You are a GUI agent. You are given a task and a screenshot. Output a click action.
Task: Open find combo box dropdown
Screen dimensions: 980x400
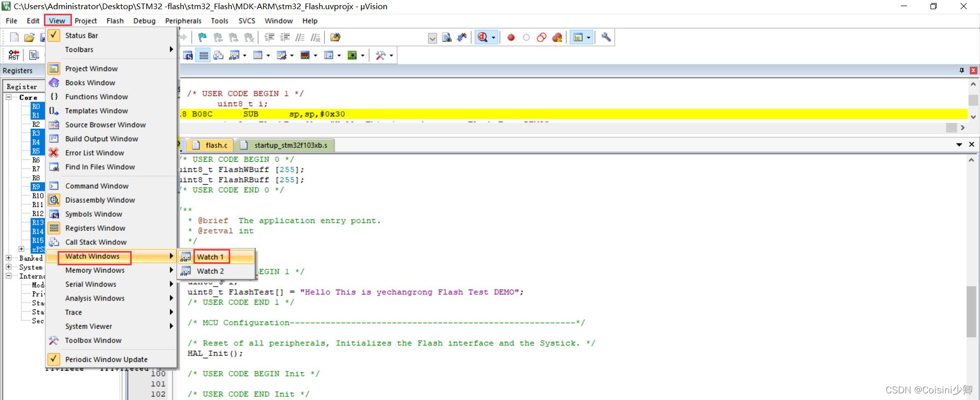tap(432, 38)
